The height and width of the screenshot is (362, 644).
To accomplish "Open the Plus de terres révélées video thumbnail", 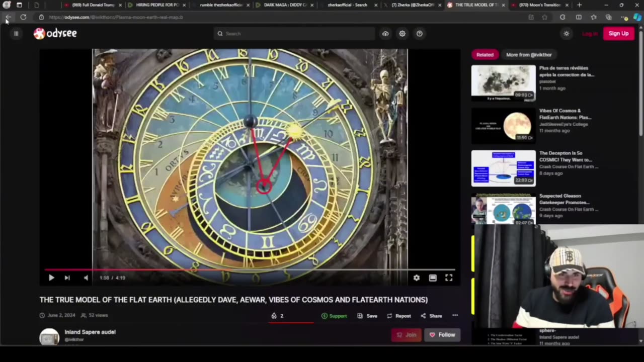I will point(503,83).
